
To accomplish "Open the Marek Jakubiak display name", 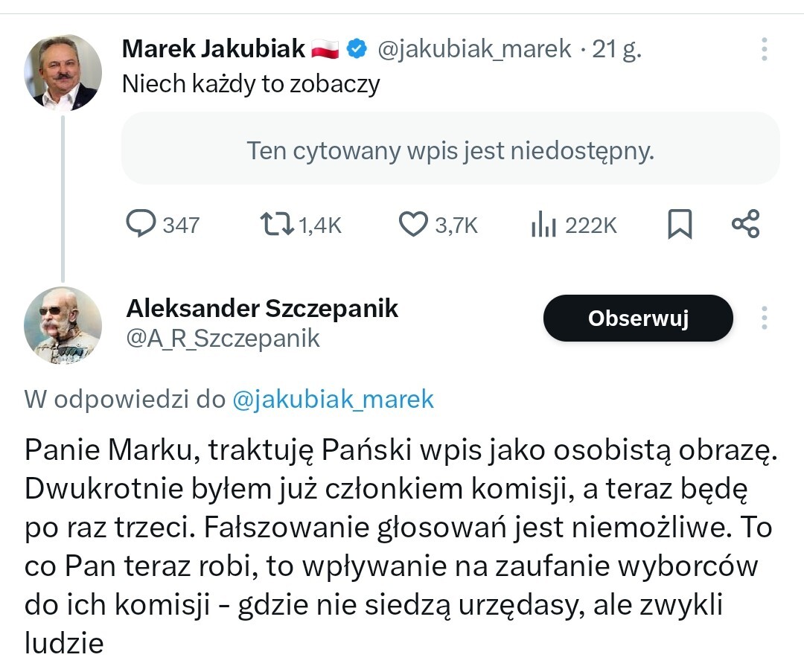I will [x=213, y=49].
